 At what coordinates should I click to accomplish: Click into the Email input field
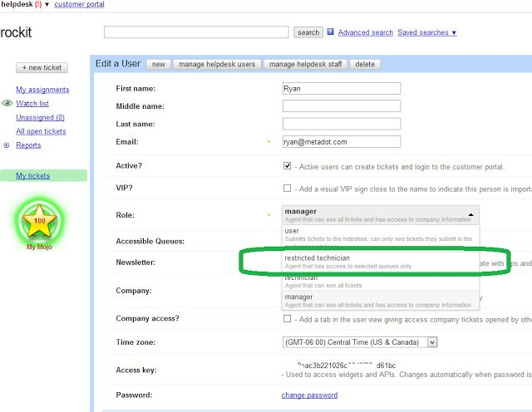[341, 142]
